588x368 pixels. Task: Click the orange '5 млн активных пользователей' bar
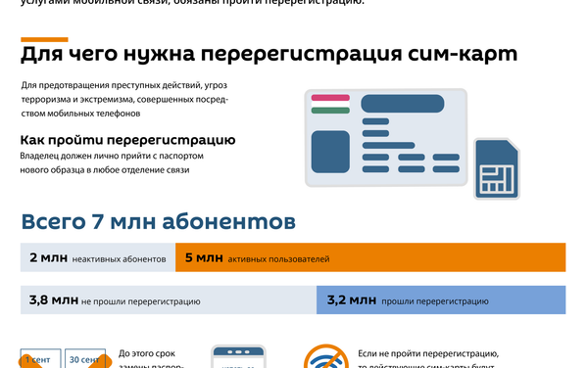370,257
